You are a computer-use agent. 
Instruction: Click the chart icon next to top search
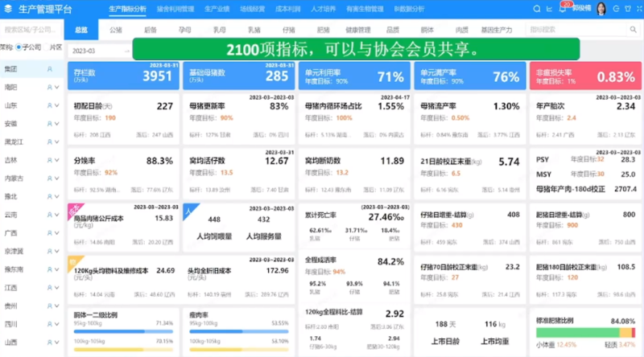pyautogui.click(x=549, y=9)
